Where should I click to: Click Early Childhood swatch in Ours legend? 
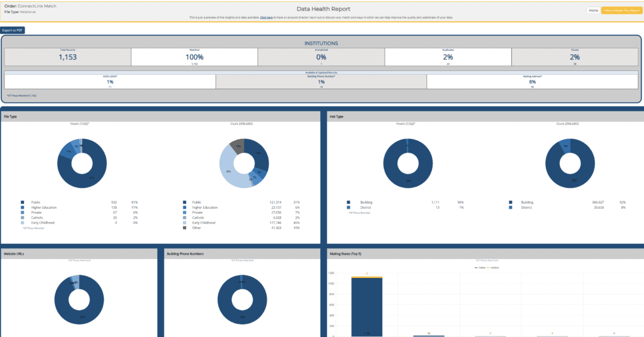pyautogui.click(x=184, y=223)
